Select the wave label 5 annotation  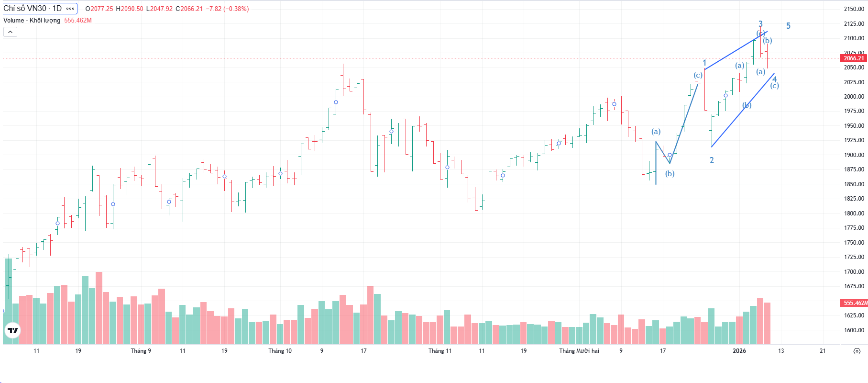(x=788, y=26)
